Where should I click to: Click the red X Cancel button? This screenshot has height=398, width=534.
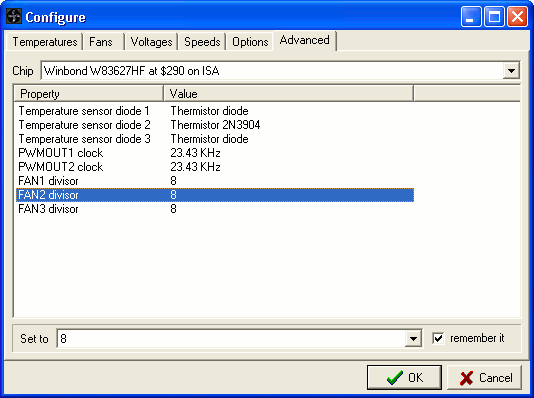click(484, 377)
